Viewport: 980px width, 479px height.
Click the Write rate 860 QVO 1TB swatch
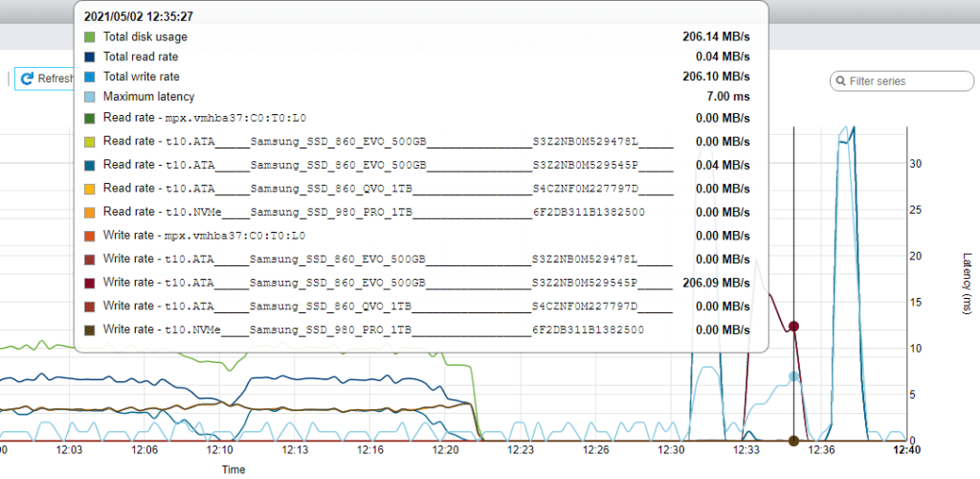[90, 306]
